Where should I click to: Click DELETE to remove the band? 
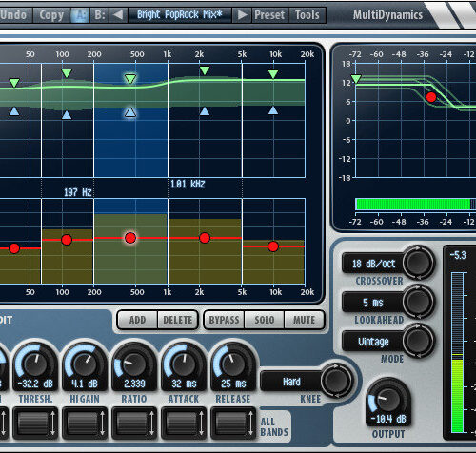[178, 320]
